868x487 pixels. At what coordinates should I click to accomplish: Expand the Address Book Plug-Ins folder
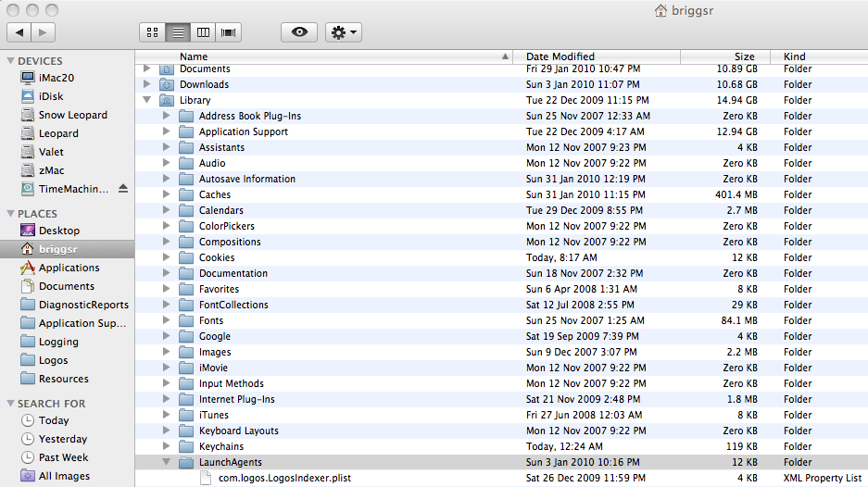point(166,116)
